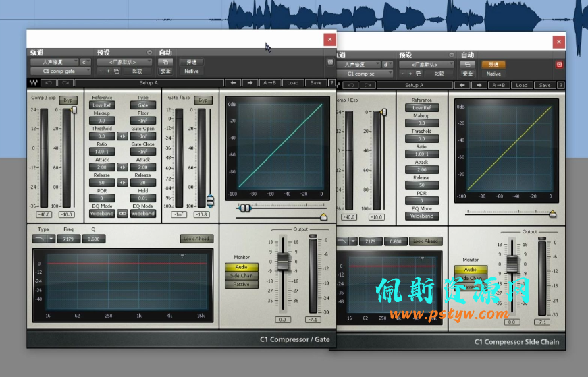Open factory default preset dropdown in comp-sc

[427, 65]
